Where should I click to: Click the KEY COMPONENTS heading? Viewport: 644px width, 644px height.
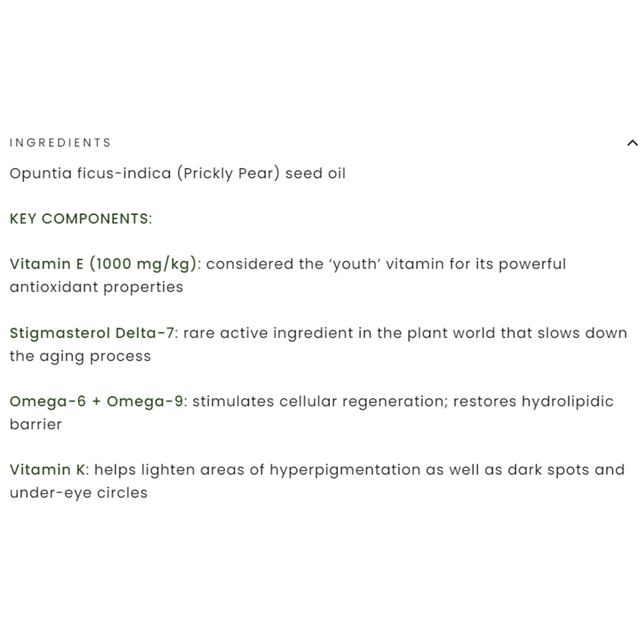[80, 219]
